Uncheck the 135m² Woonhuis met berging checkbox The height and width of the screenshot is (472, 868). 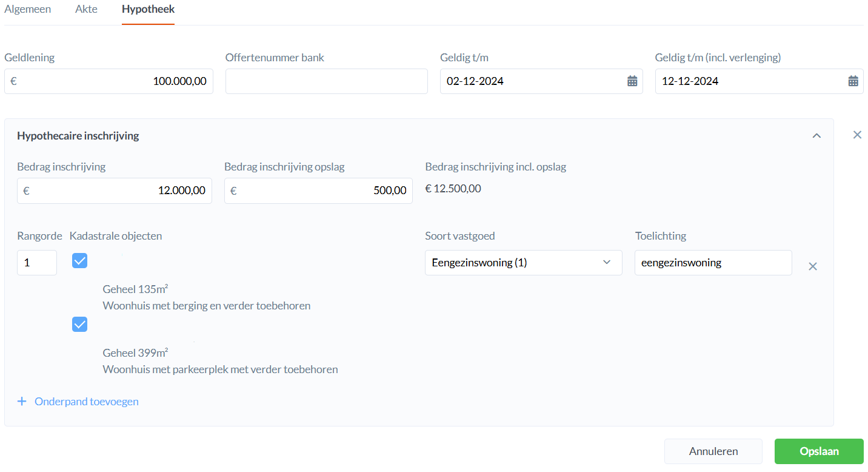pos(80,261)
